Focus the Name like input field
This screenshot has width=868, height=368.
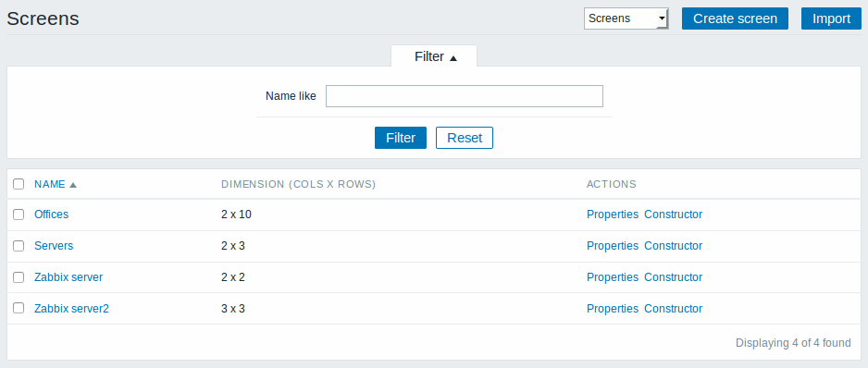(x=464, y=96)
